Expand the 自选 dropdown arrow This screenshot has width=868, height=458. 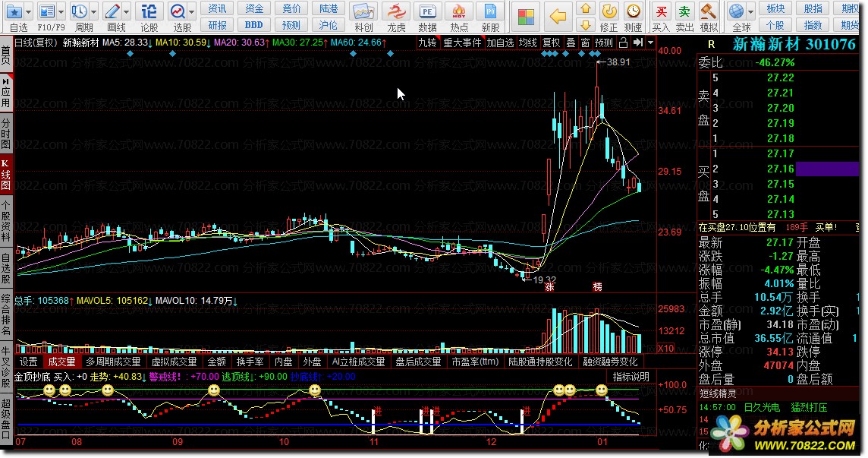tap(28, 11)
